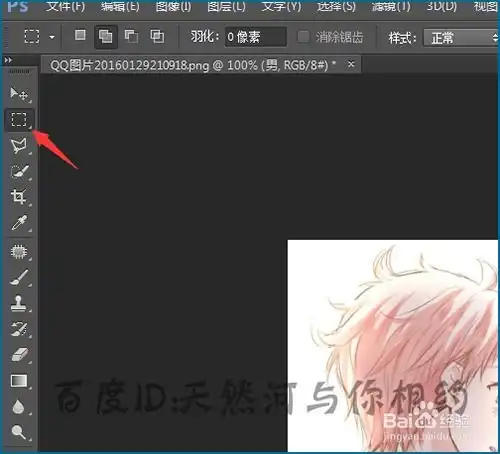The height and width of the screenshot is (454, 500).
Task: Open the 样式 style dropdown showing 正常
Action: click(x=461, y=38)
